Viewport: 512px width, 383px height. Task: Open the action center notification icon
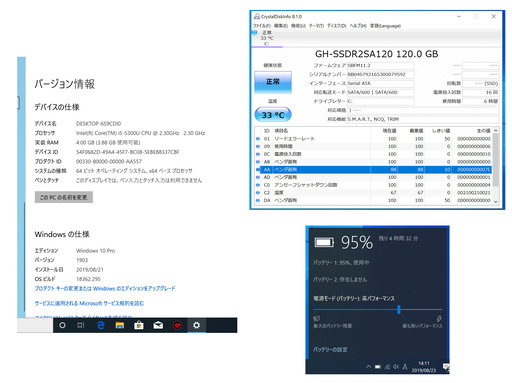click(x=446, y=367)
